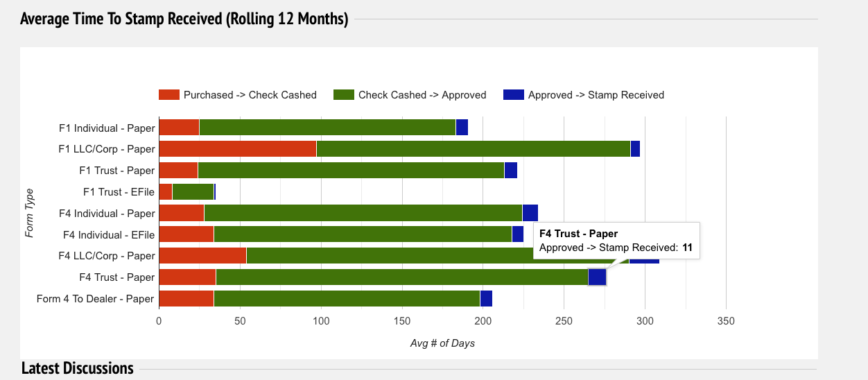Click blue bar segment for F4 Individual - Paper

530,214
